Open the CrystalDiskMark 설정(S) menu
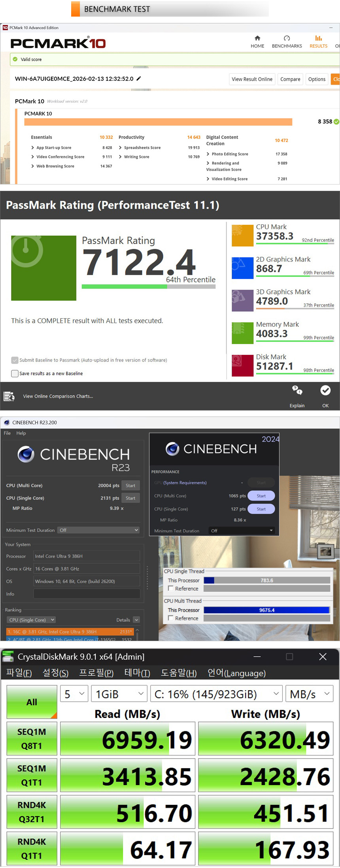 click(x=55, y=673)
